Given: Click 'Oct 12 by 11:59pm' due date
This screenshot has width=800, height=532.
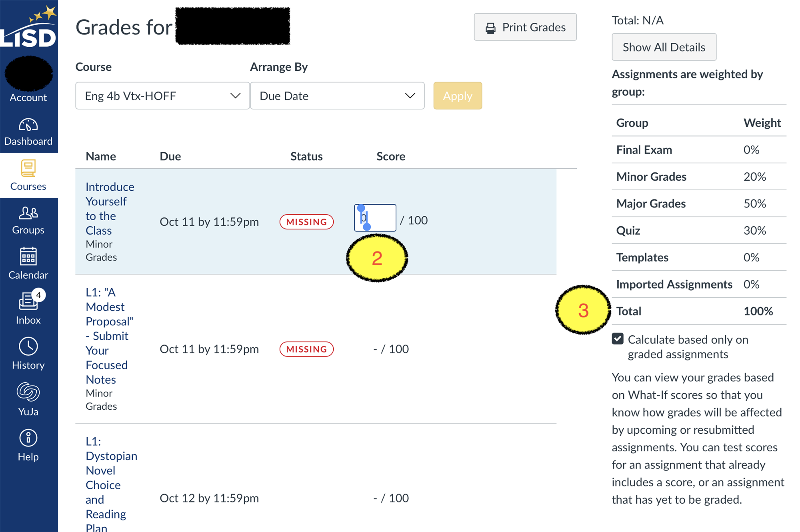Looking at the screenshot, I should point(209,498).
